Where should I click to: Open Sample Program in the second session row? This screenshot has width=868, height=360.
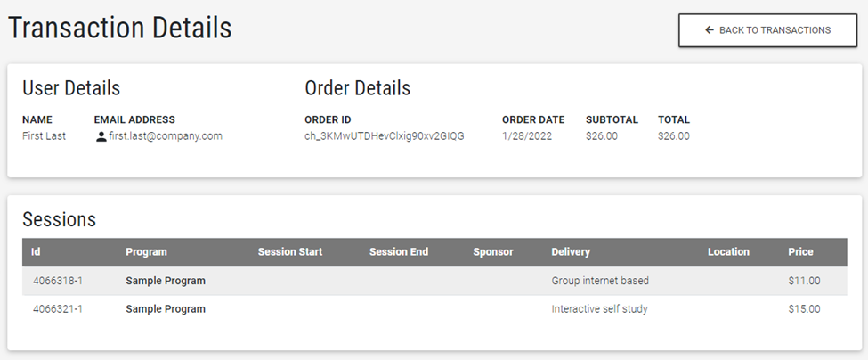coord(166,309)
